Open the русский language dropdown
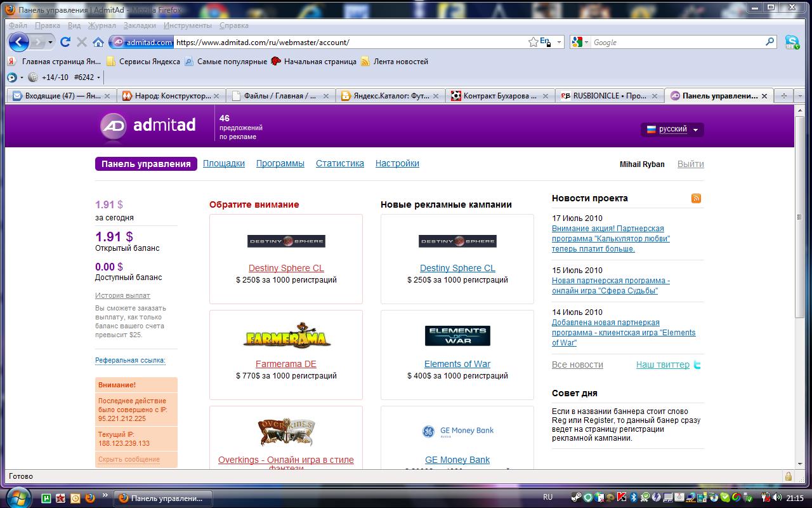 click(672, 129)
